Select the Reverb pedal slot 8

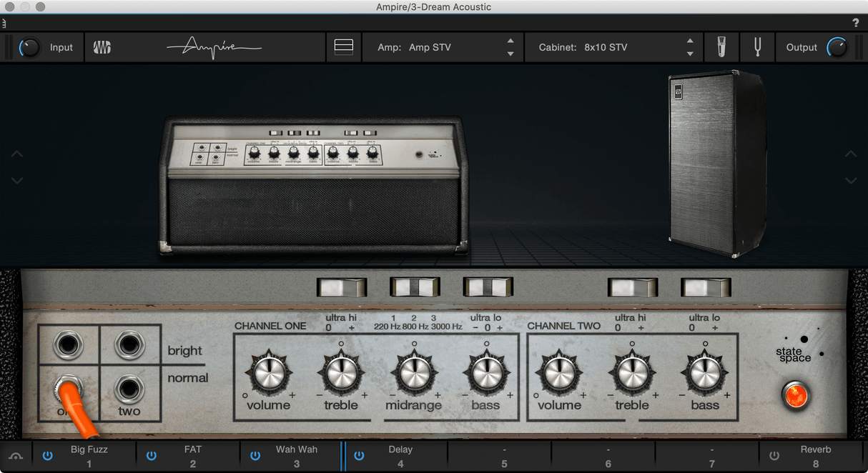click(x=816, y=455)
